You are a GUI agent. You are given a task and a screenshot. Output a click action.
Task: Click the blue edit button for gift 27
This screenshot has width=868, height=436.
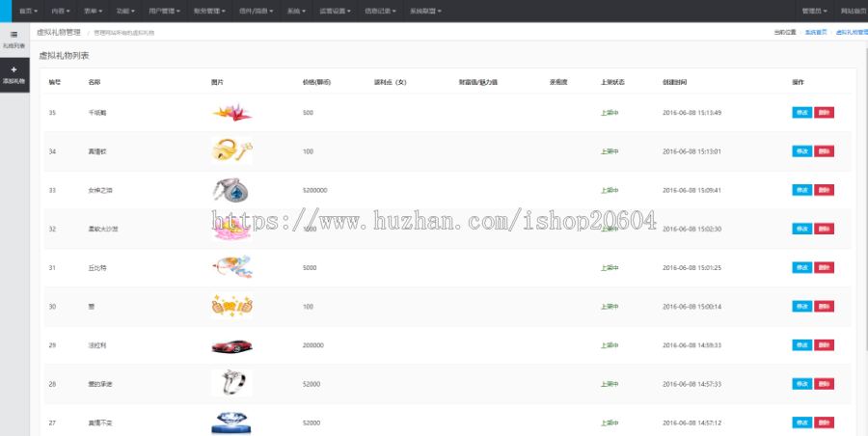point(801,422)
